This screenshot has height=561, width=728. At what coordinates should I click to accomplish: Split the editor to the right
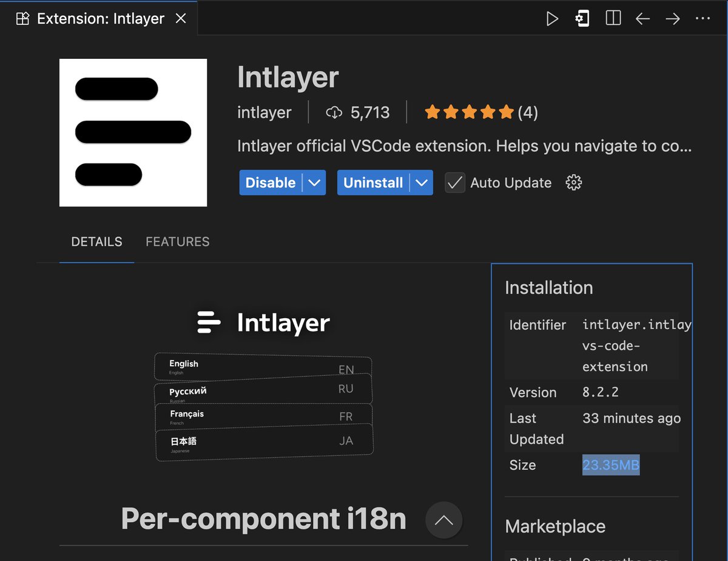613,19
